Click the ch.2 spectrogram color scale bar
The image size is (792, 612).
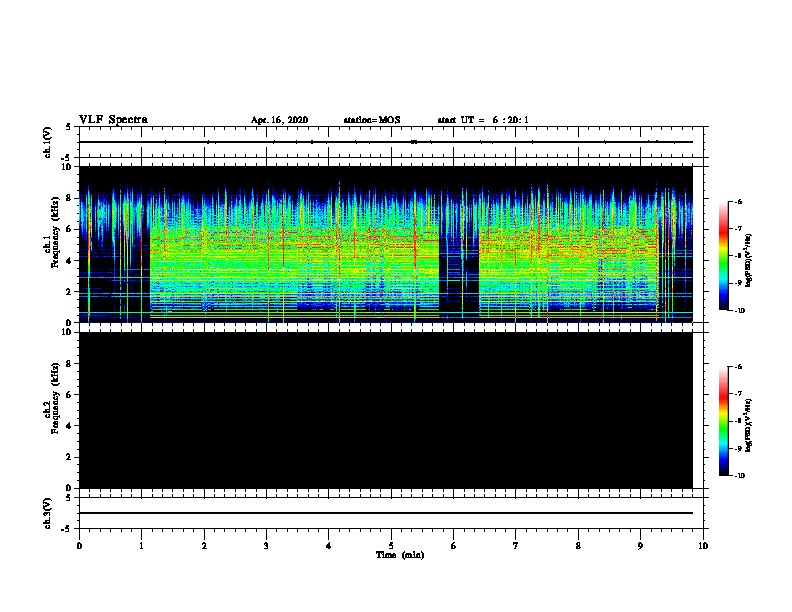coord(724,421)
